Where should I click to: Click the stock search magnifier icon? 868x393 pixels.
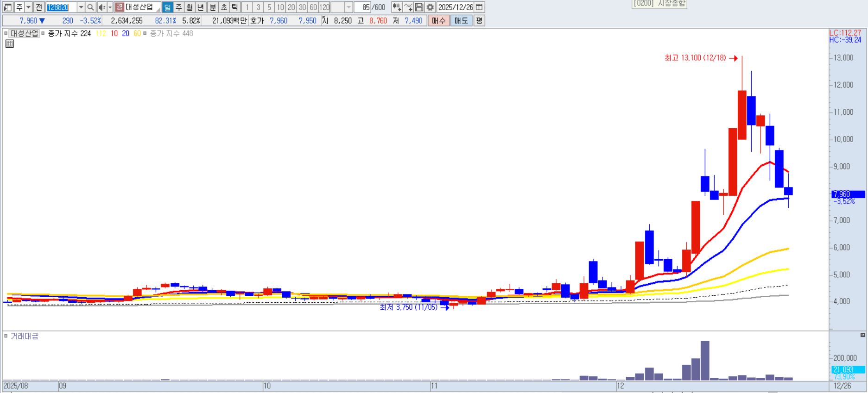click(x=91, y=7)
